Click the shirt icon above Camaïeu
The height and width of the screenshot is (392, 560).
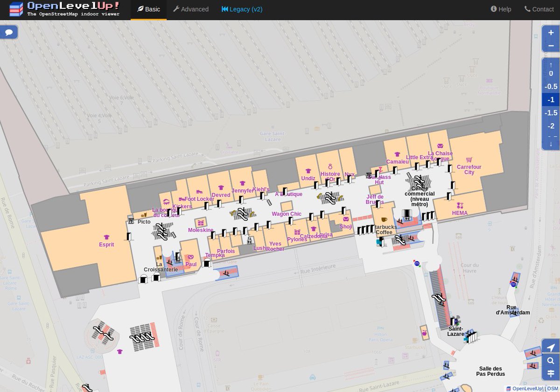point(397,154)
